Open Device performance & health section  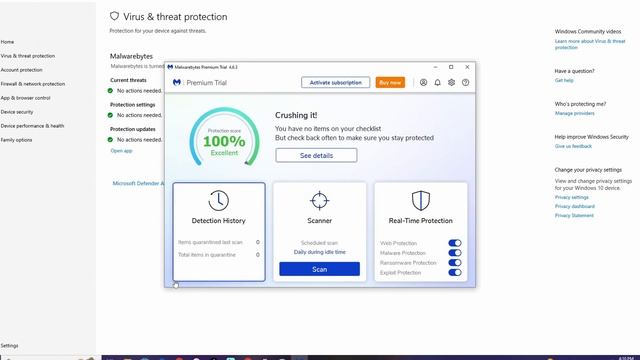coord(32,126)
